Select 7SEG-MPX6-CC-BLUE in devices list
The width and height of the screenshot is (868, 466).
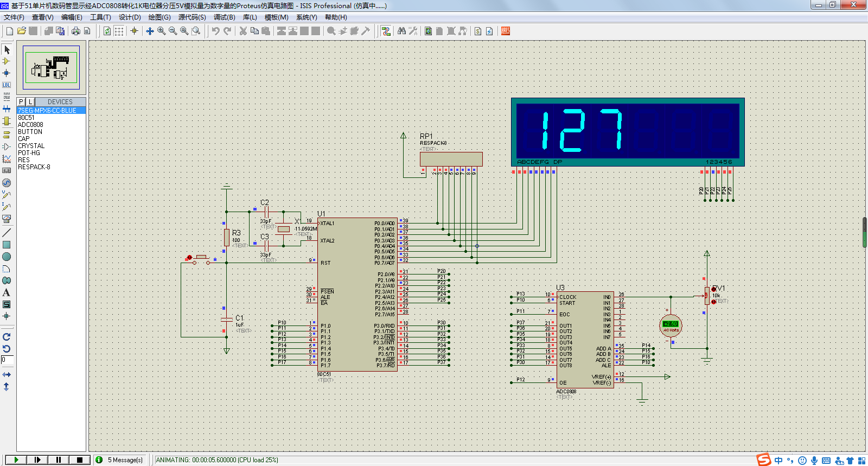pyautogui.click(x=51, y=110)
